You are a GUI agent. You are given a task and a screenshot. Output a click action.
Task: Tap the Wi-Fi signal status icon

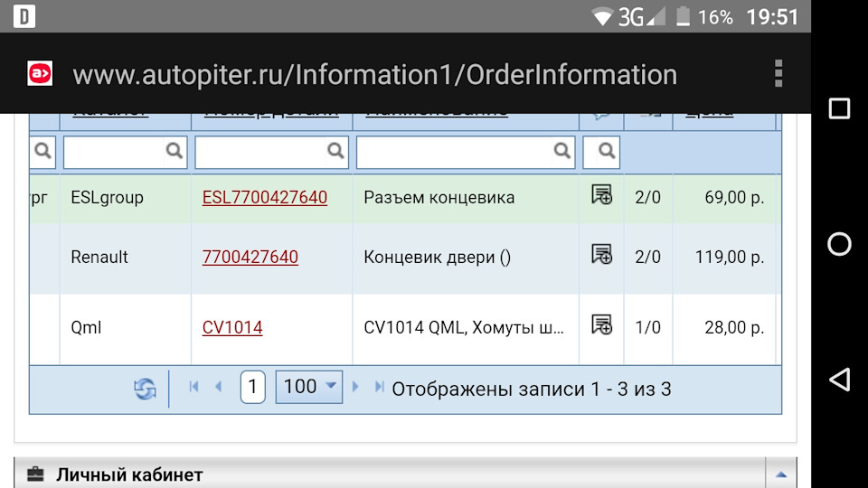[x=602, y=17]
